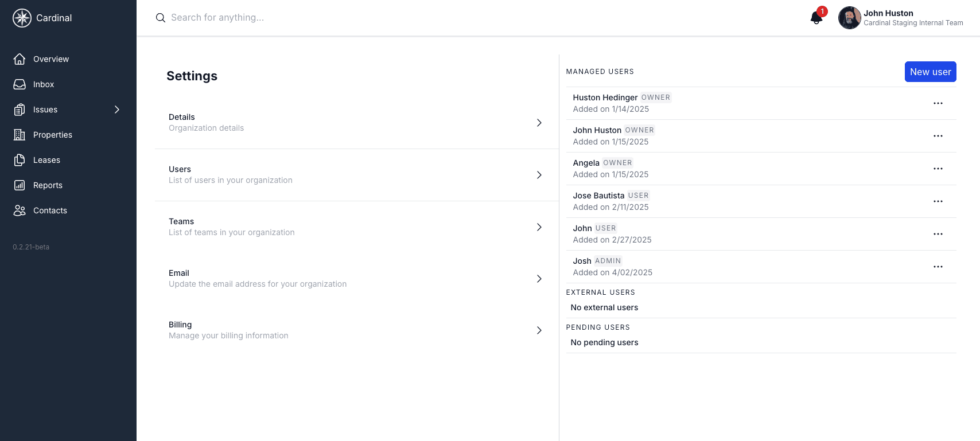
Task: Switch to the Users settings section
Action: (x=356, y=174)
